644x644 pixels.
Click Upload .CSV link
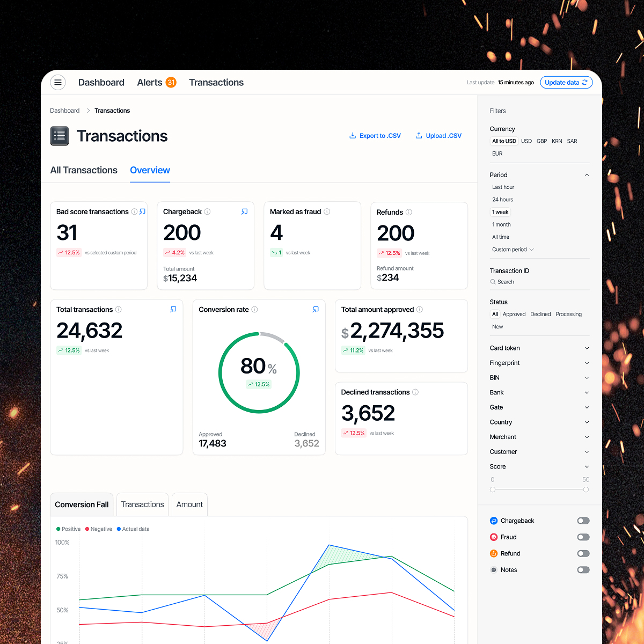438,136
